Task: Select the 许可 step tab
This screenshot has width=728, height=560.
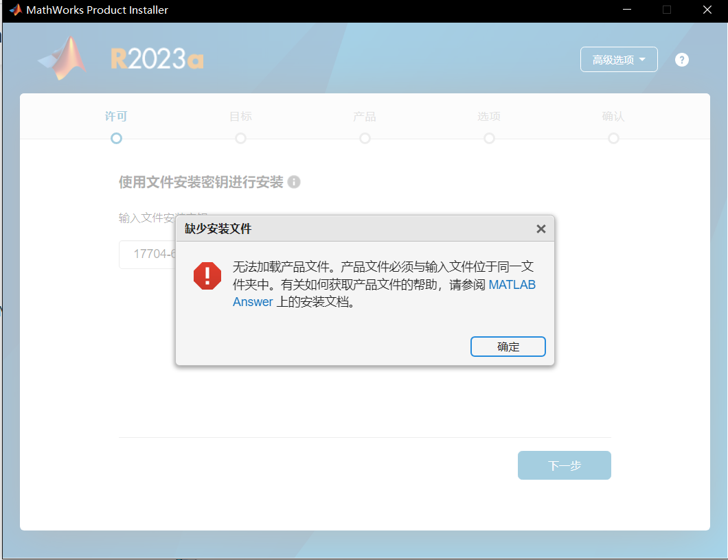Action: 116,116
